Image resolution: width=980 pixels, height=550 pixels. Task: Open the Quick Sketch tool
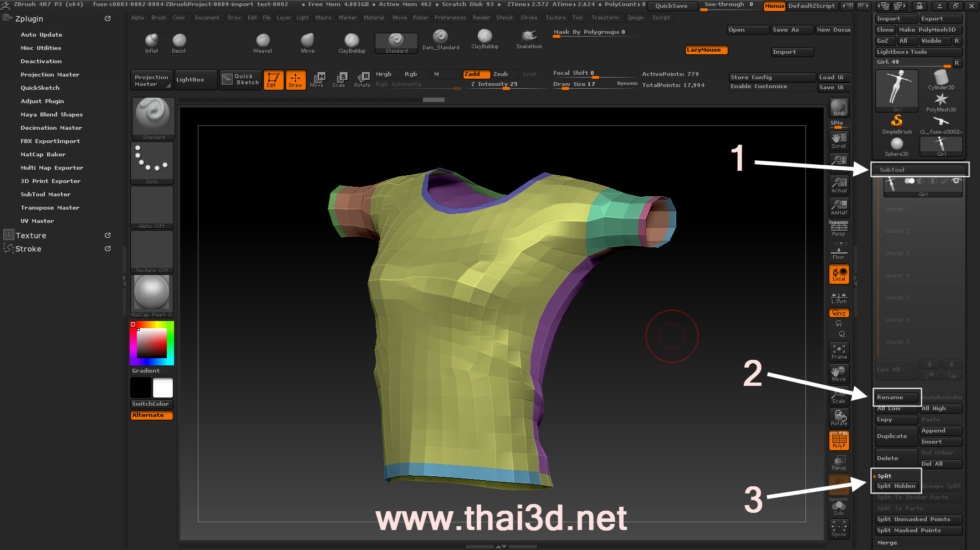(x=241, y=80)
